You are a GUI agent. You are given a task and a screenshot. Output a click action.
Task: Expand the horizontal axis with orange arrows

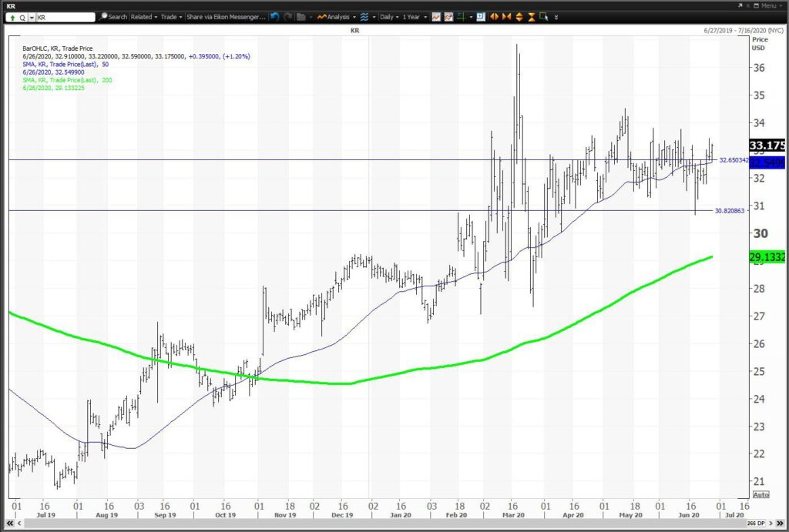[x=494, y=17]
